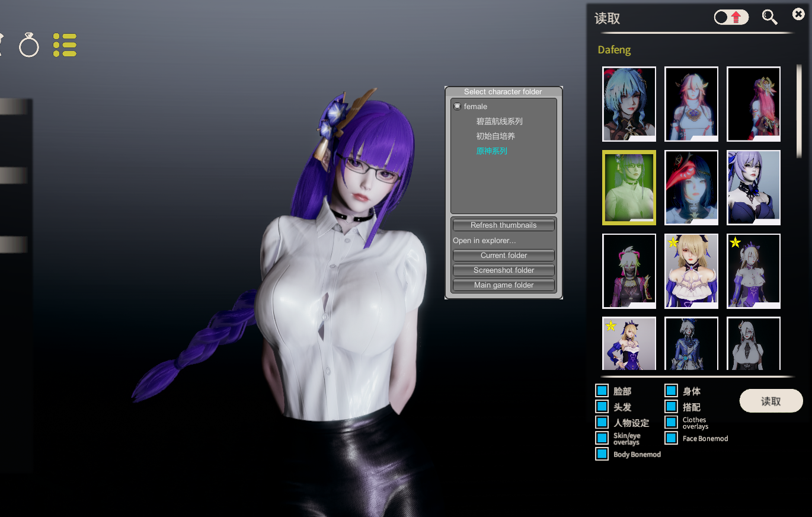Select the starred blonde eyepatch character card
The width and height of the screenshot is (812, 517).
691,271
